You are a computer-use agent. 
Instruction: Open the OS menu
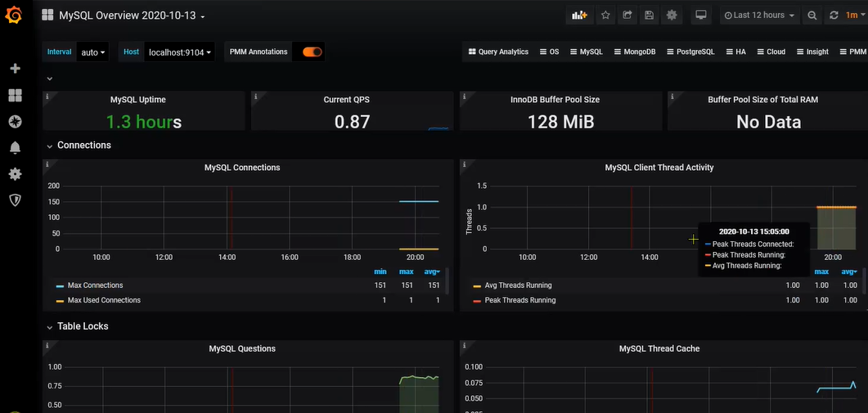click(549, 52)
